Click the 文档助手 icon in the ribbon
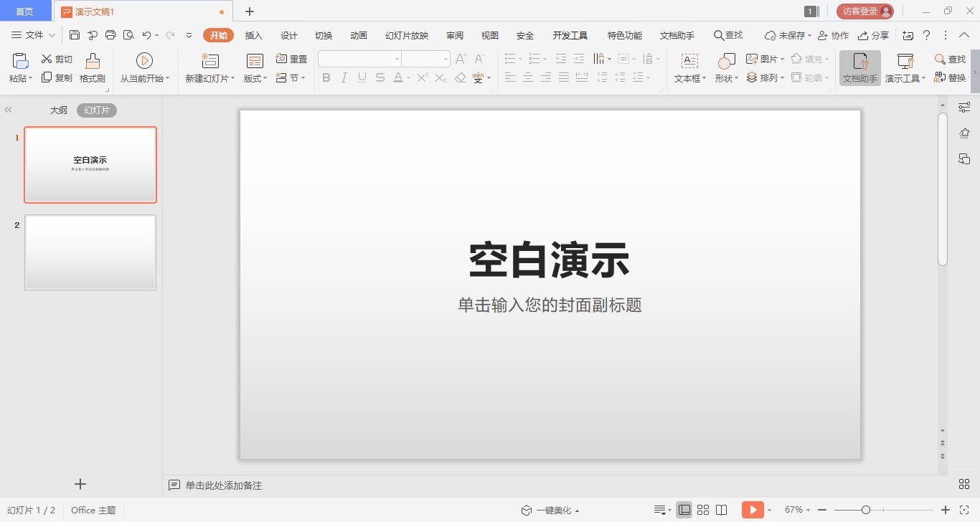 coord(859,68)
